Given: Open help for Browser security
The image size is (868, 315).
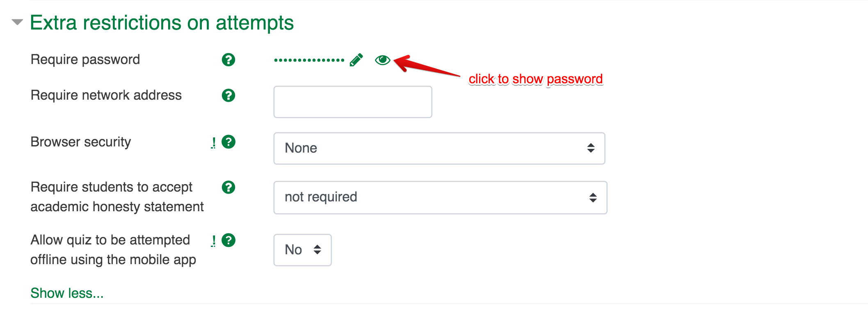Looking at the screenshot, I should tap(228, 142).
